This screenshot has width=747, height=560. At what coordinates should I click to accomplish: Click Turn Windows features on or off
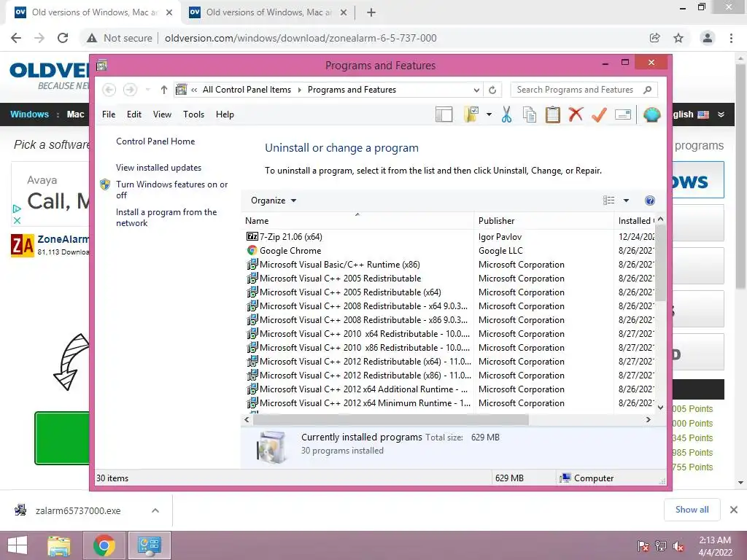172,190
